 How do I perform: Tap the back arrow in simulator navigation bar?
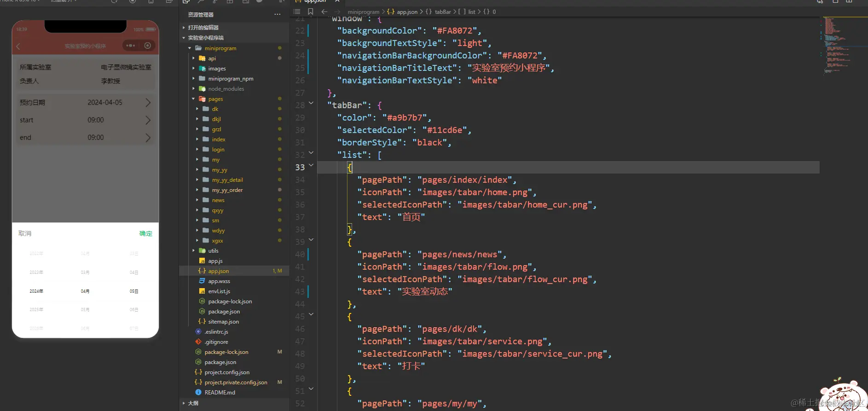18,46
